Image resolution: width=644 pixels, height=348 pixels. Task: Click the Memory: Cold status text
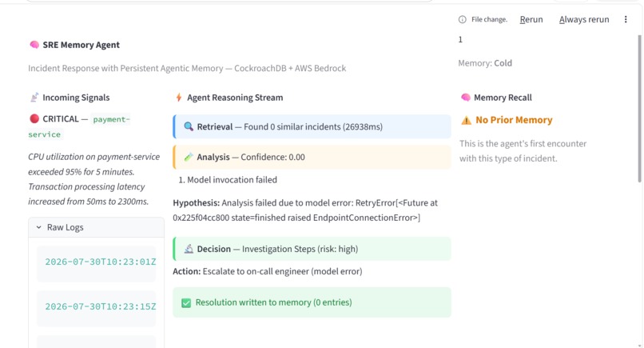click(485, 63)
